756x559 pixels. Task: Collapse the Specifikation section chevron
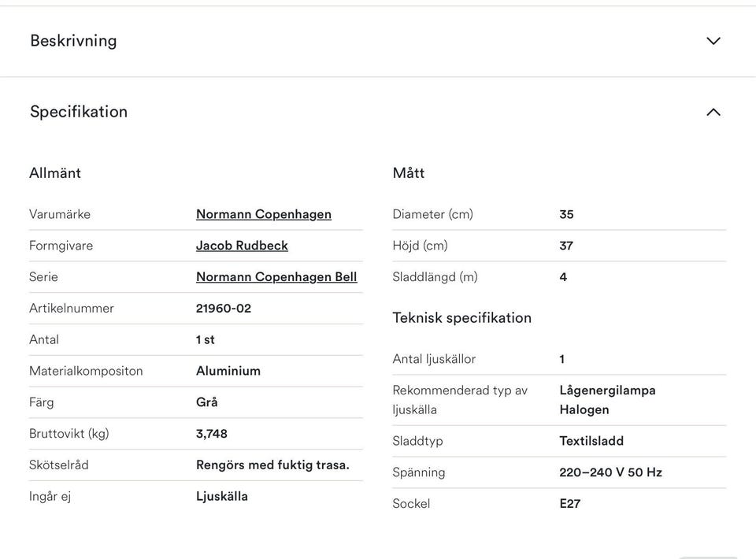click(713, 112)
